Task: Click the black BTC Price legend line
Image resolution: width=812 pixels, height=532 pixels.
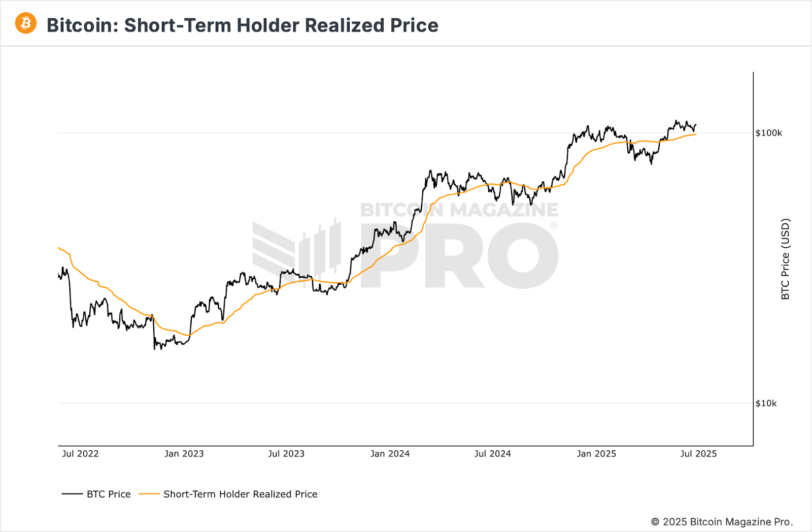Action: tap(72, 494)
